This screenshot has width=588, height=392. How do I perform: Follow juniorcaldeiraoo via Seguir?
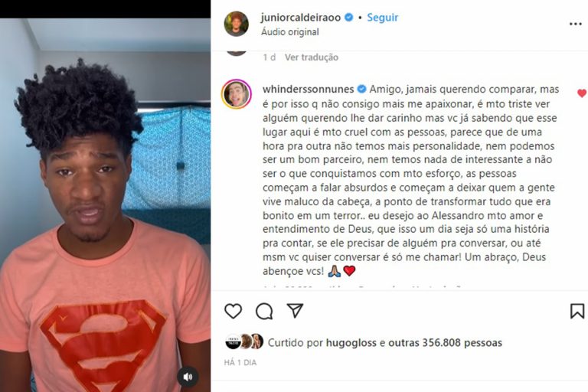(383, 18)
